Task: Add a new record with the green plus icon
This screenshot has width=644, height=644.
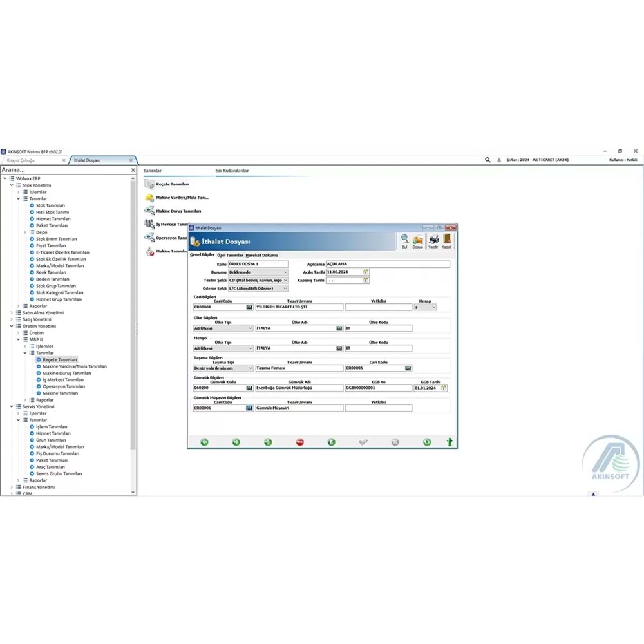Action: pyautogui.click(x=268, y=442)
